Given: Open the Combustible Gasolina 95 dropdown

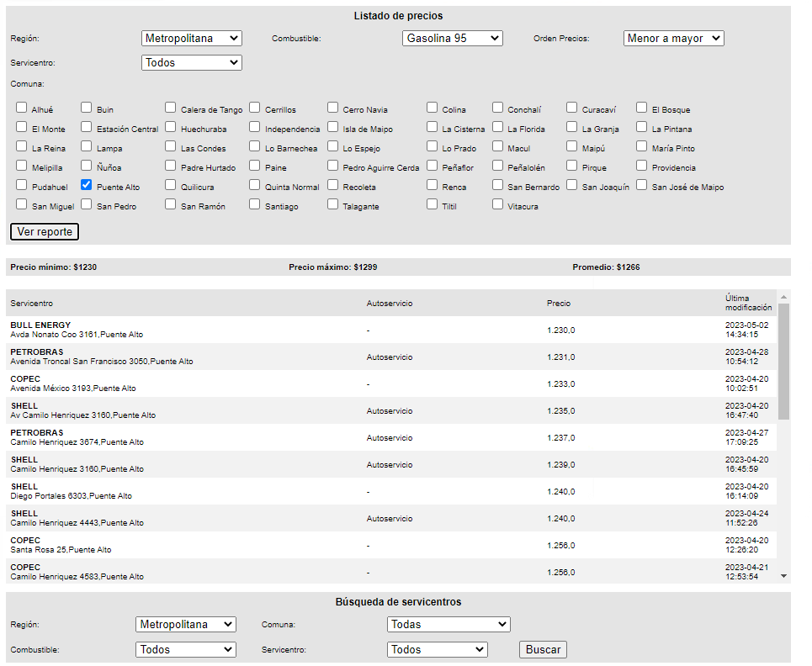Looking at the screenshot, I should (452, 39).
